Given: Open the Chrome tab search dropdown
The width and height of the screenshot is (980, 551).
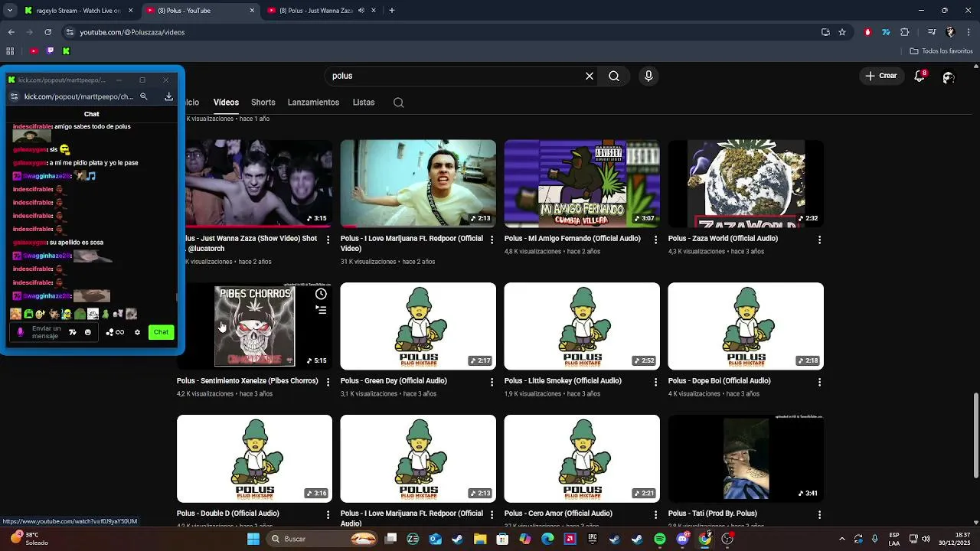Looking at the screenshot, I should tap(11, 11).
